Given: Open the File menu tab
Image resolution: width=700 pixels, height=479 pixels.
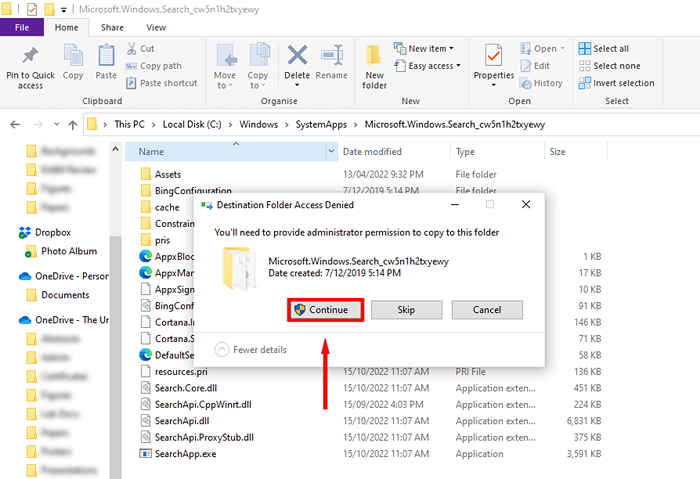Looking at the screenshot, I should (22, 27).
